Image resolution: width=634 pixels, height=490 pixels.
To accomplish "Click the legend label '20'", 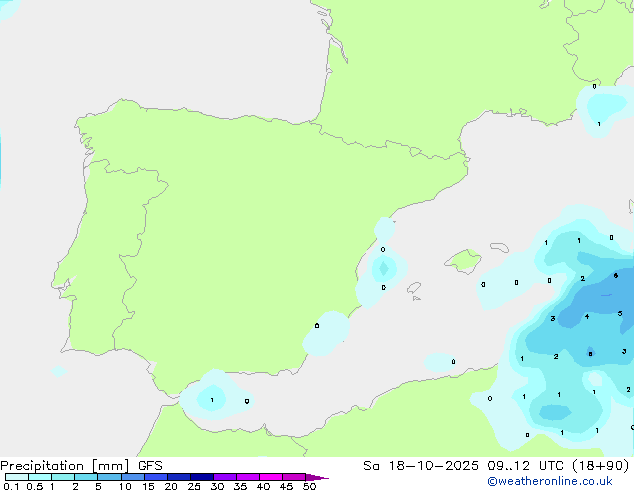I will pyautogui.click(x=171, y=486).
